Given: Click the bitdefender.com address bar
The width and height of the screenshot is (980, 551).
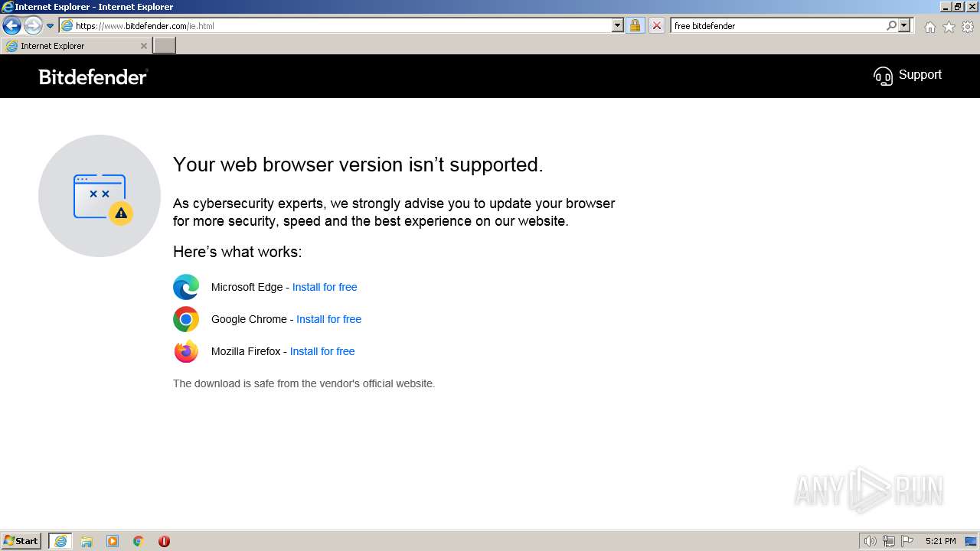Looking at the screenshot, I should pos(335,25).
